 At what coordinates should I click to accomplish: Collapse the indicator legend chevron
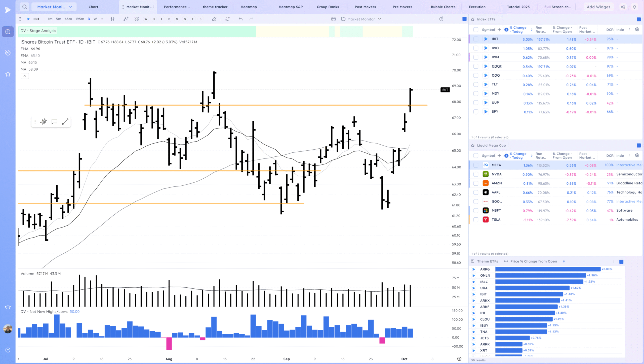coord(25,76)
